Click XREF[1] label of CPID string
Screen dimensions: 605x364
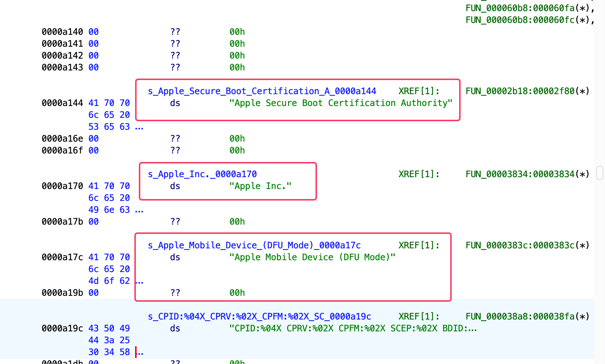419,317
